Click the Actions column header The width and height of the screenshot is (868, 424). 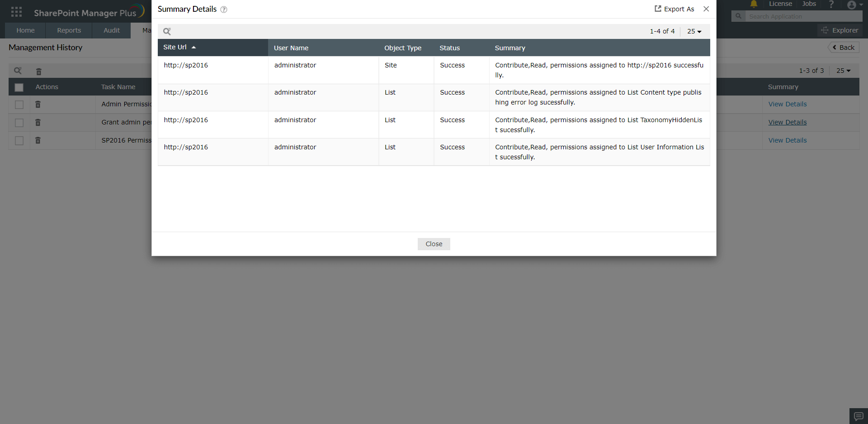[47, 87]
